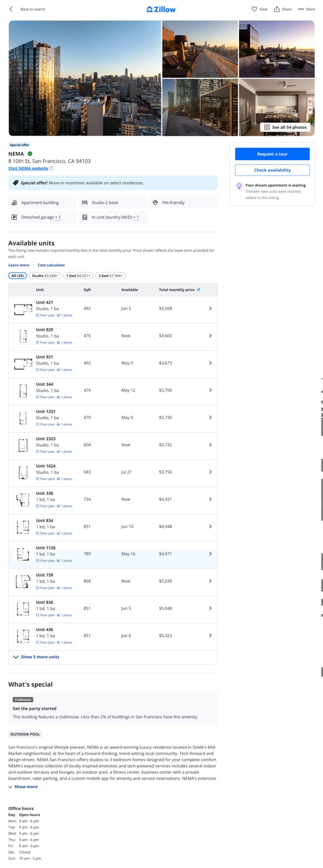Expand Unit 421 row chevron
Image resolution: width=323 pixels, height=868 pixels.
coord(210,308)
